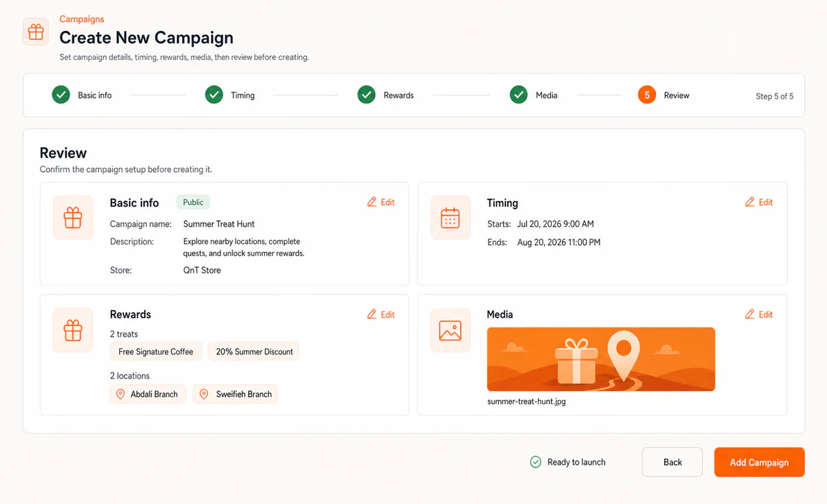Click the Abdali Branch location chip
The width and height of the screenshot is (827, 504).
tap(148, 394)
